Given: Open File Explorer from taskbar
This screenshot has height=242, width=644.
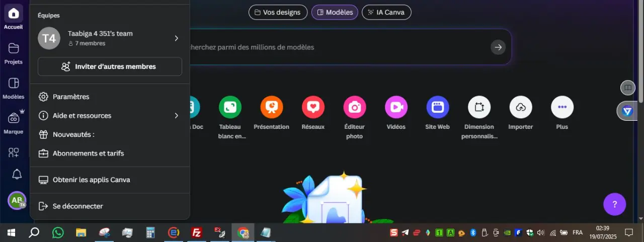Looking at the screenshot, I should [x=81, y=232].
